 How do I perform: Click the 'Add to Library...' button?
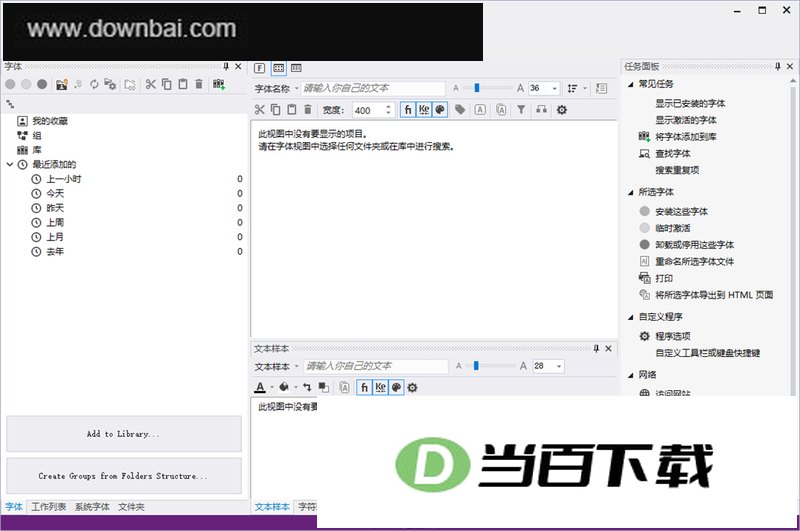click(x=124, y=434)
